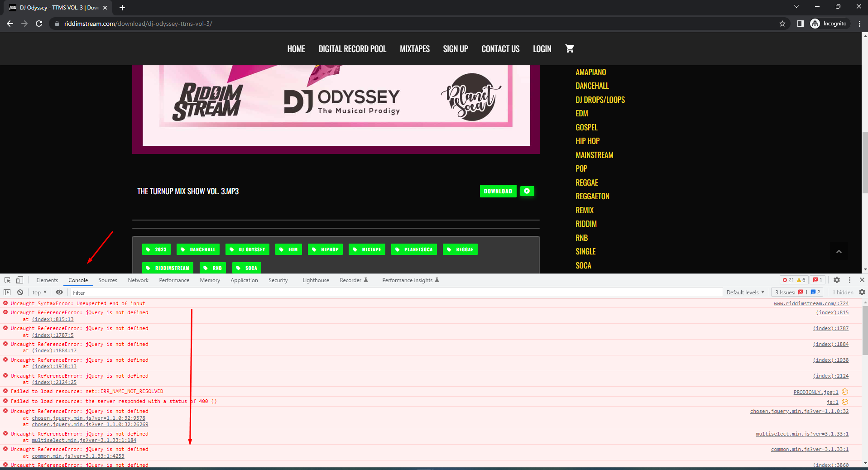
Task: Click the scroll-to-top arrow button
Action: 839,251
